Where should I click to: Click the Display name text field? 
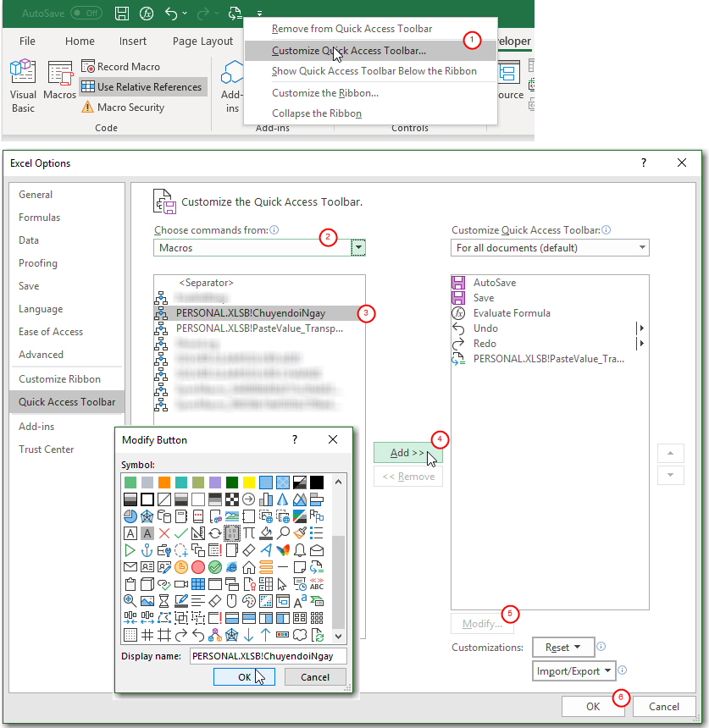(x=268, y=656)
